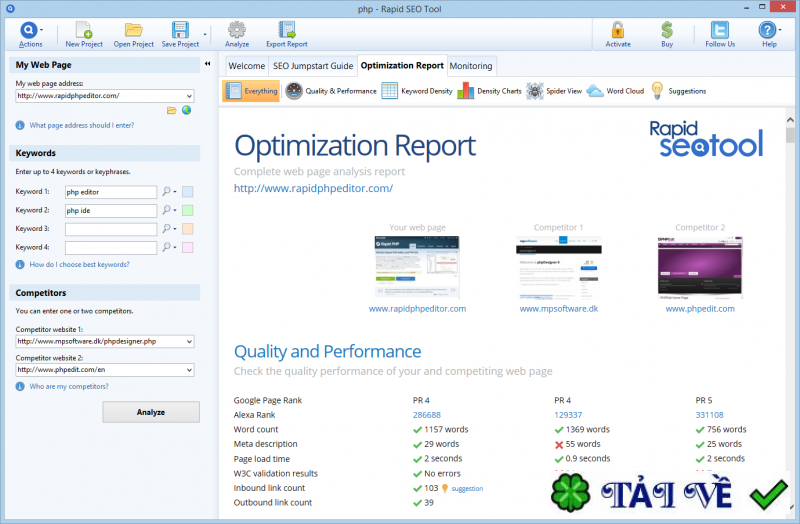Click the blue color swatch for Keyword 1
The width and height of the screenshot is (800, 524).
point(187,191)
